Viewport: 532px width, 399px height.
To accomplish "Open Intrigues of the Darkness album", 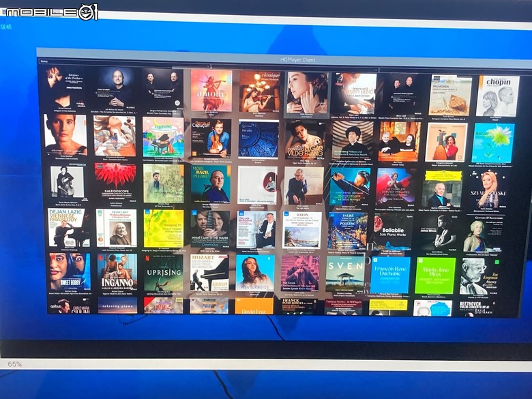I will [x=66, y=87].
